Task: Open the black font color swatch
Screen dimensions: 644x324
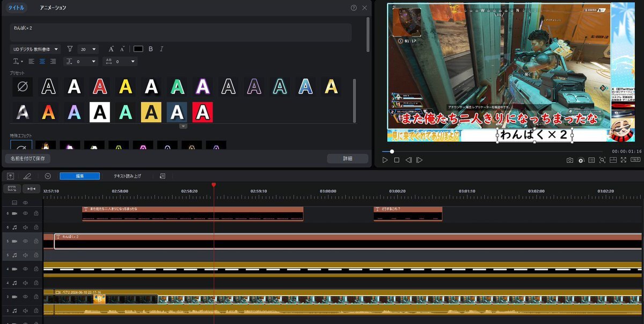Action: 138,49
